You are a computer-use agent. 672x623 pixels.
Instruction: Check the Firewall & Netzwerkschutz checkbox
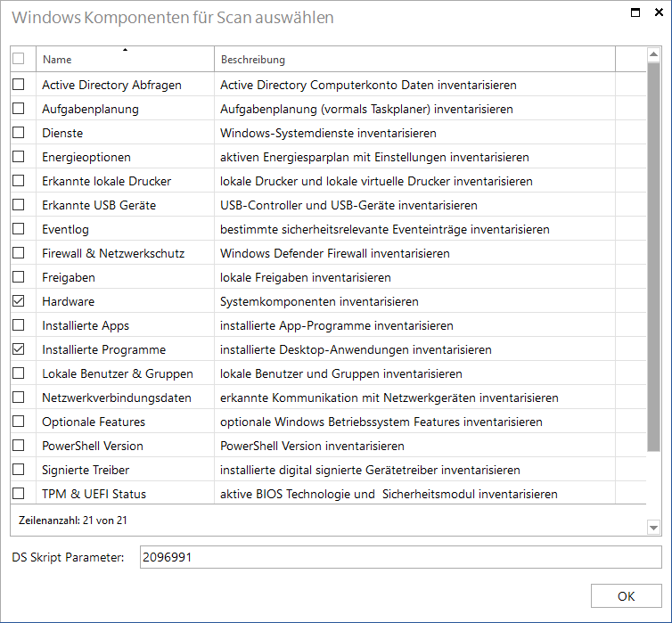point(19,253)
